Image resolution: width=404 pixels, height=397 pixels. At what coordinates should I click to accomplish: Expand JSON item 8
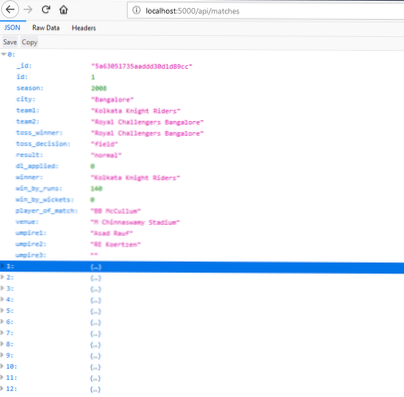(x=2, y=344)
